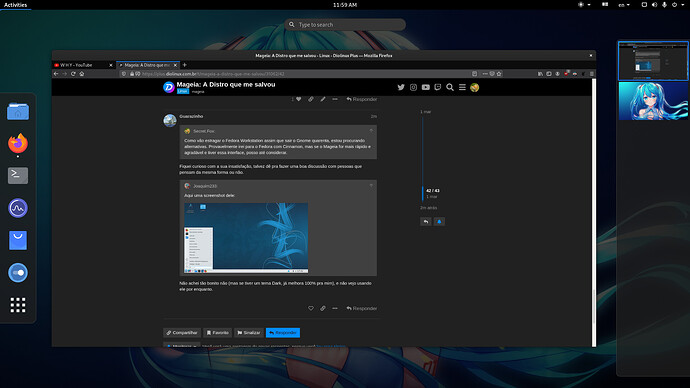Open the user avatar menu in forum header
690x388 pixels.
coord(474,87)
